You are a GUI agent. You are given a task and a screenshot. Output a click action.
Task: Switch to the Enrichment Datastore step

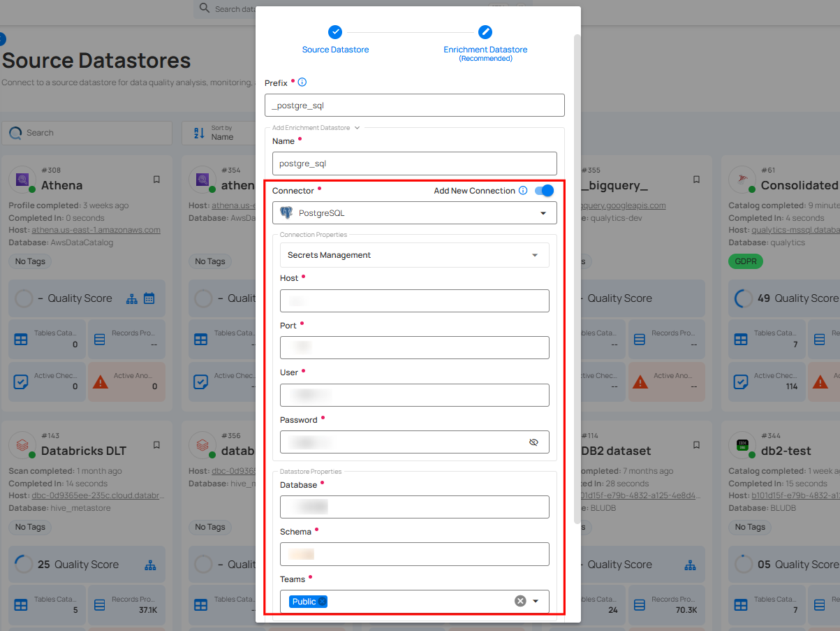click(x=485, y=31)
